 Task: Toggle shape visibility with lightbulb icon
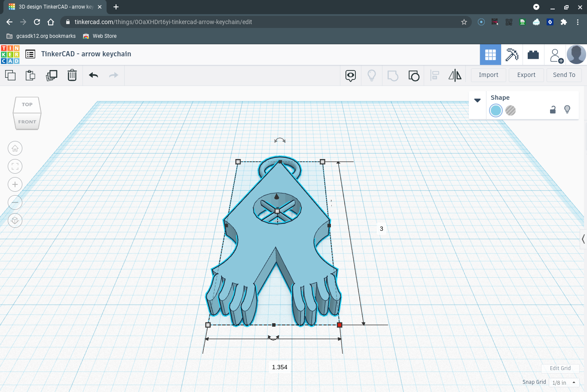pos(567,110)
